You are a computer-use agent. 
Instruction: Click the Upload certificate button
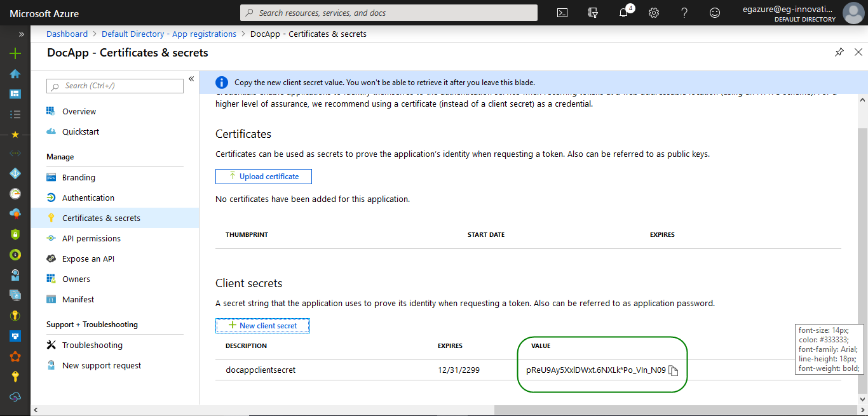[263, 176]
